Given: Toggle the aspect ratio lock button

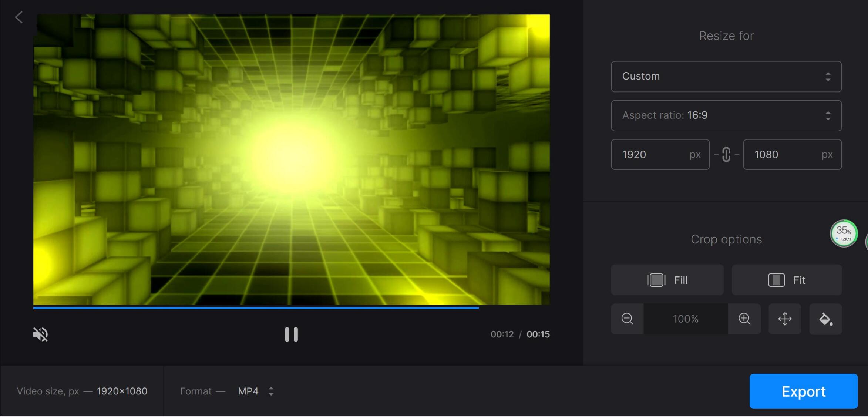Looking at the screenshot, I should tap(726, 154).
